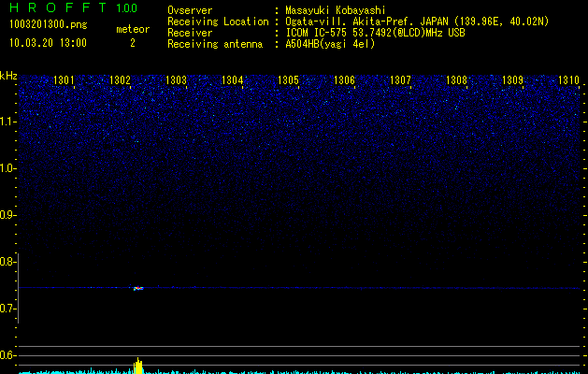Click the Ogata-vill. Akita-Pref. JAPAN location text
This screenshot has height=374, width=588.
tap(417, 22)
